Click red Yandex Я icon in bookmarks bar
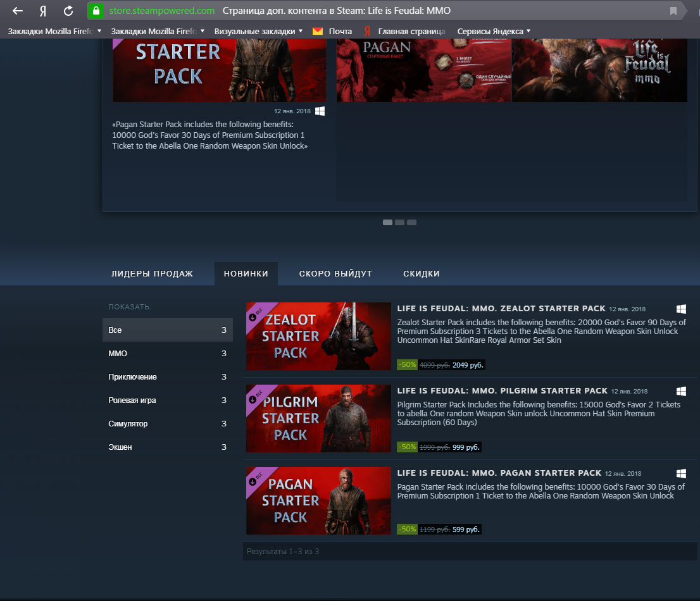Viewport: 700px width, 601px height. 367,31
